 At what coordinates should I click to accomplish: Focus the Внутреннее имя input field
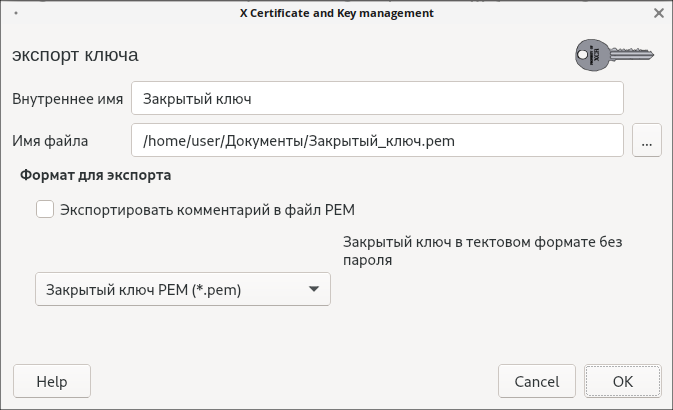point(377,99)
